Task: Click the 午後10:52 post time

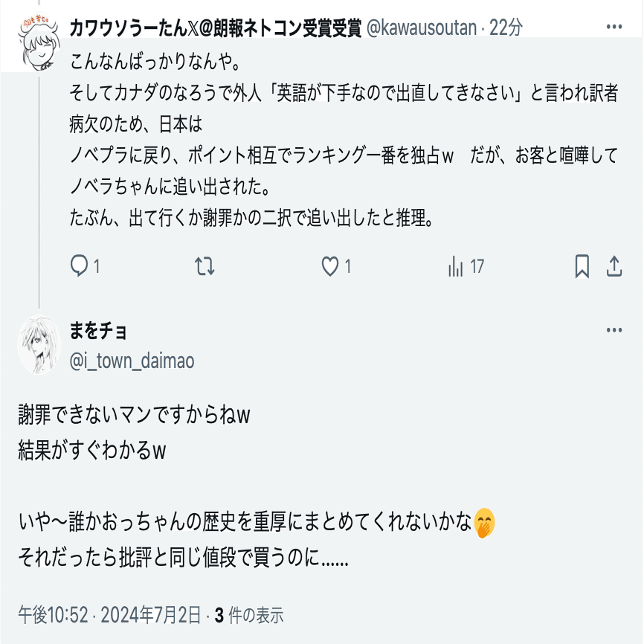Action: pyautogui.click(x=53, y=615)
